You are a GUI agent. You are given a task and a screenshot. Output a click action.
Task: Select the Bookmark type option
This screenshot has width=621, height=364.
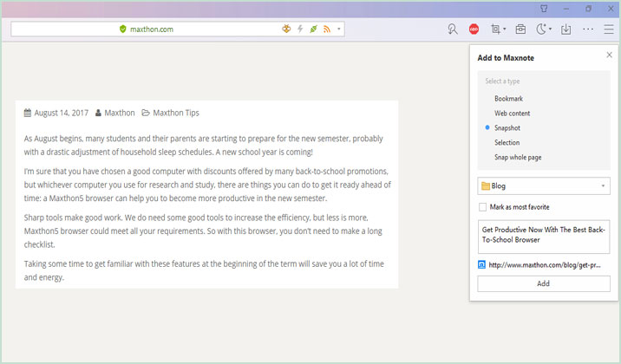(508, 99)
